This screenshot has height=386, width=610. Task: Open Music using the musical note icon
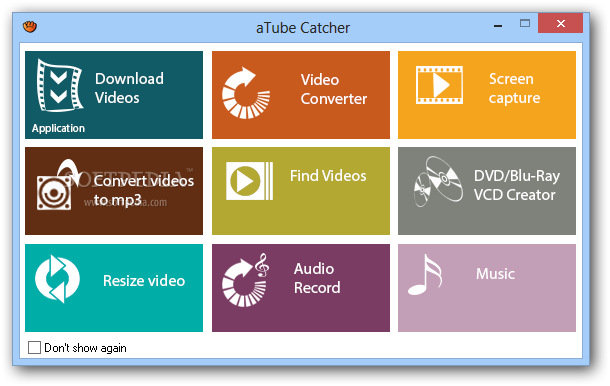425,274
